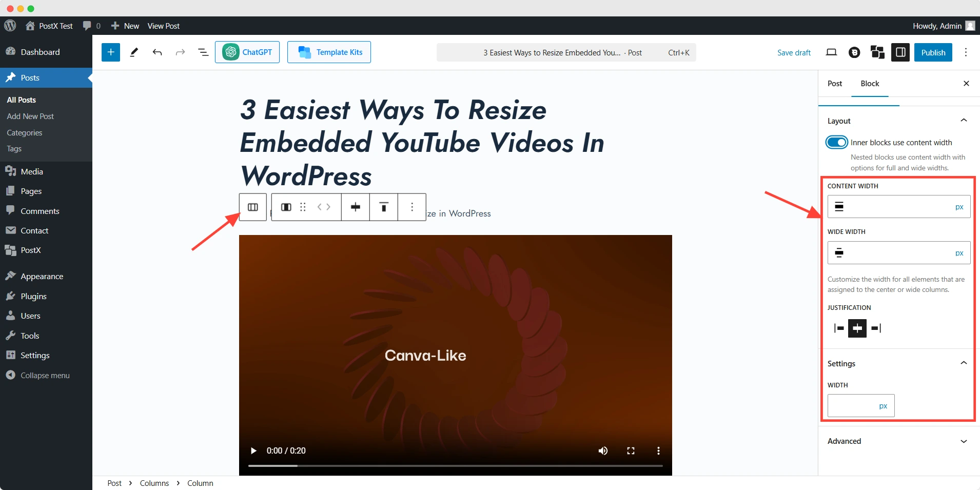Open the ChatGPT button
Viewport: 980px width, 490px height.
247,52
